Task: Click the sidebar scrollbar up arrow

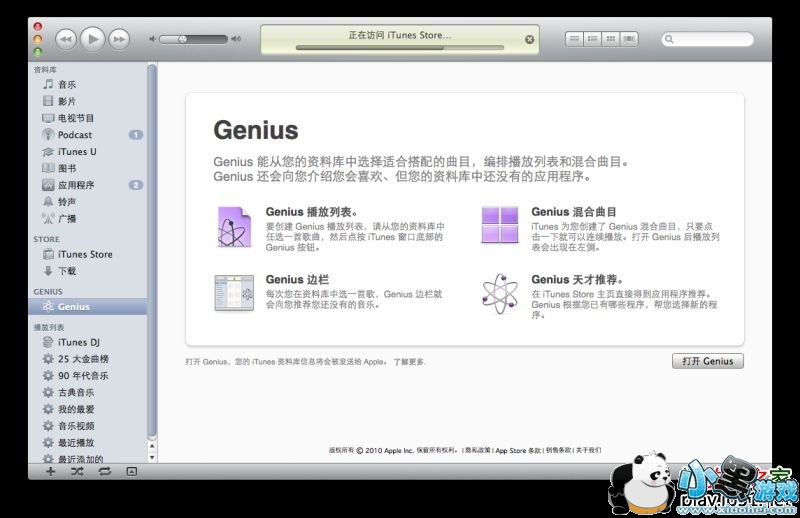Action: [x=152, y=446]
